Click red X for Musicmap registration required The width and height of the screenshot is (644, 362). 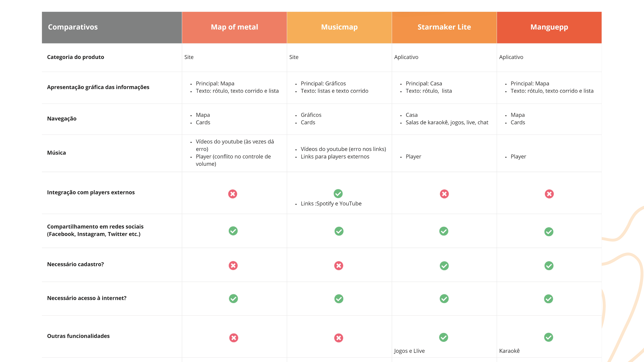(x=339, y=266)
